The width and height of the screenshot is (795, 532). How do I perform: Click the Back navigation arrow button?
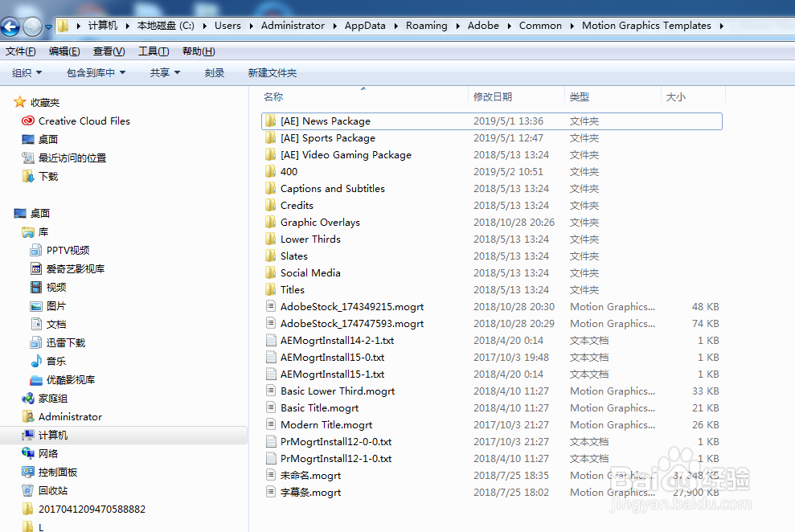point(10,27)
